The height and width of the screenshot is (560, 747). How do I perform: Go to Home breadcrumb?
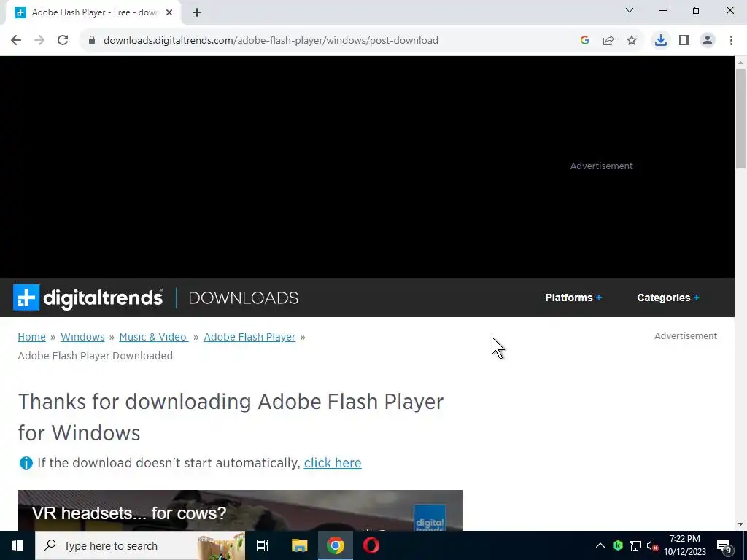[31, 337]
